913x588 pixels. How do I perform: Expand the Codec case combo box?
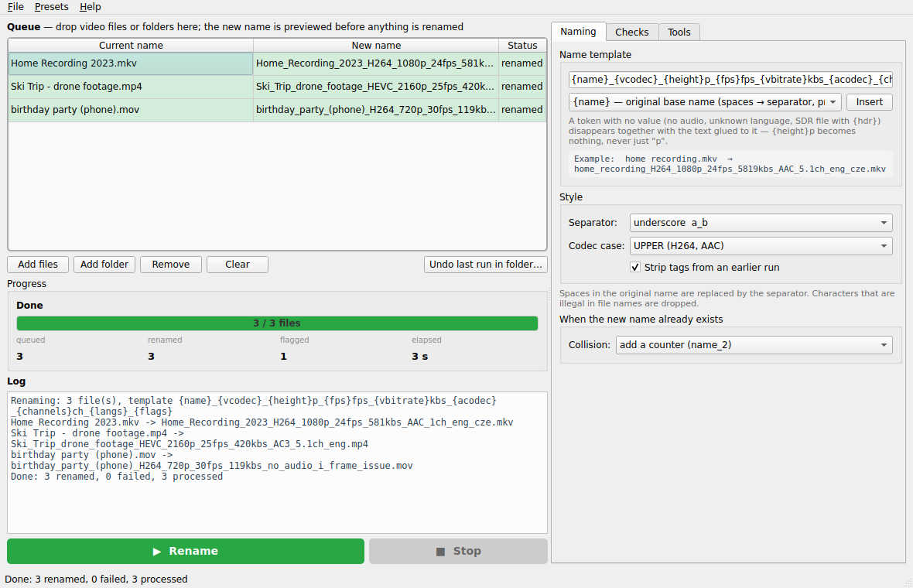pyautogui.click(x=761, y=246)
